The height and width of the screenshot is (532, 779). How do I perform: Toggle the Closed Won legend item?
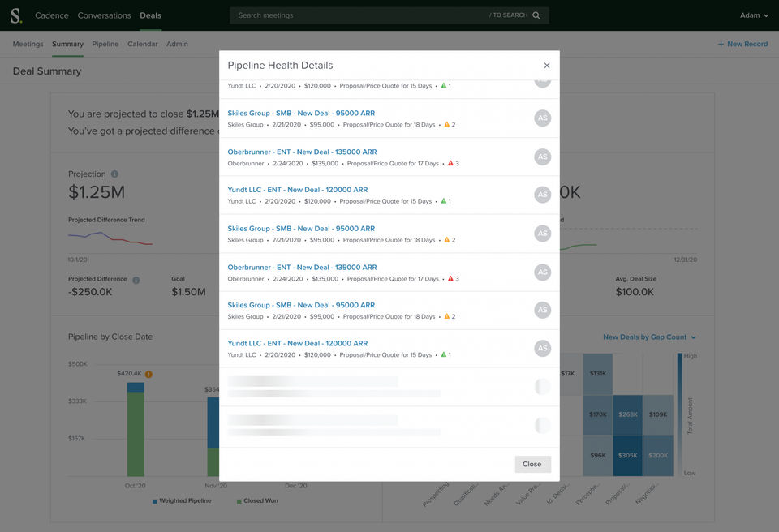(x=257, y=500)
